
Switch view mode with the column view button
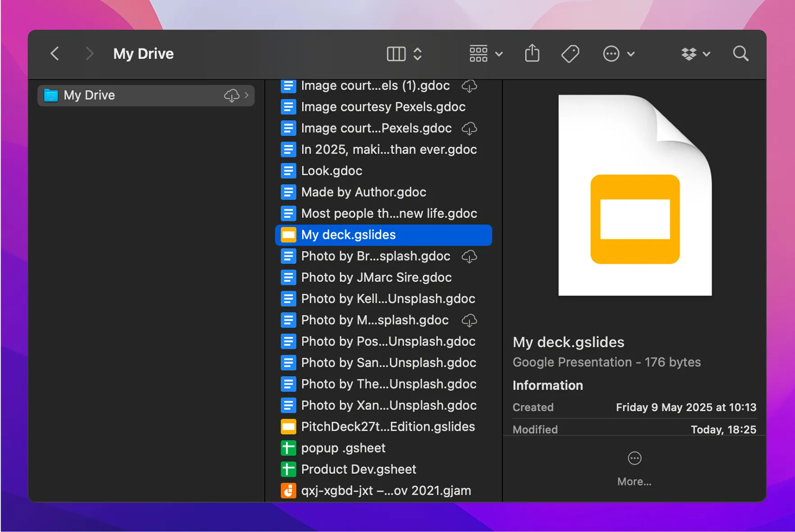pyautogui.click(x=396, y=54)
